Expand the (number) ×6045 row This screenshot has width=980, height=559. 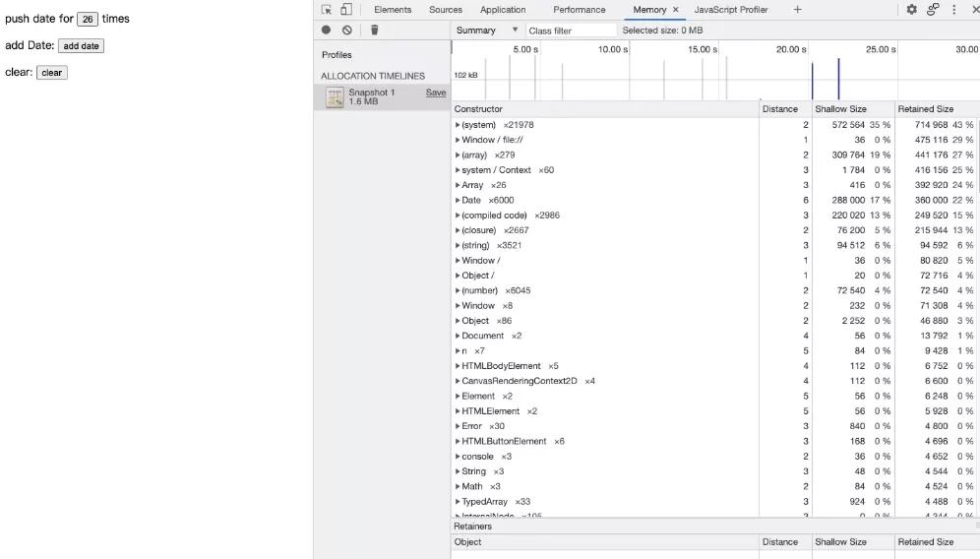[x=458, y=290]
